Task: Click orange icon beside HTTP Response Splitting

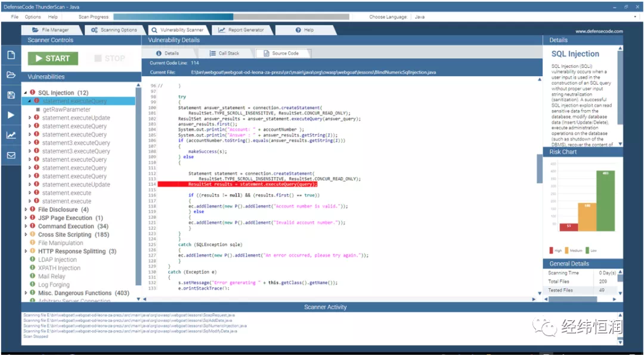Action: pos(32,251)
